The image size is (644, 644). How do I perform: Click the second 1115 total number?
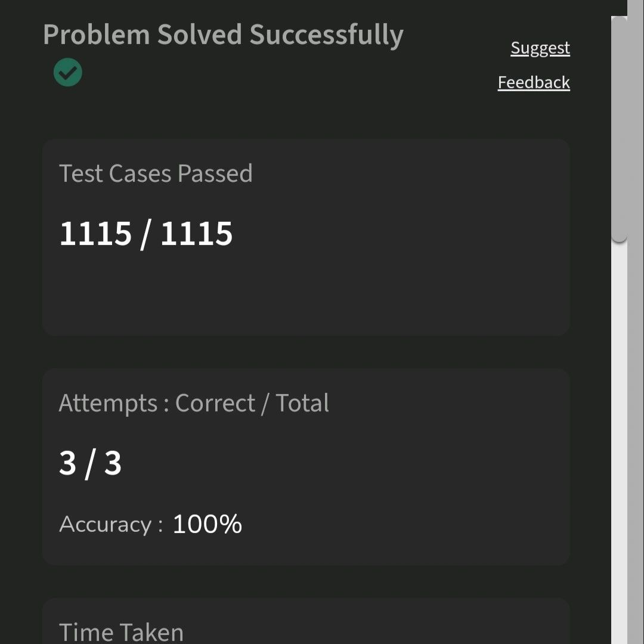coord(197,233)
